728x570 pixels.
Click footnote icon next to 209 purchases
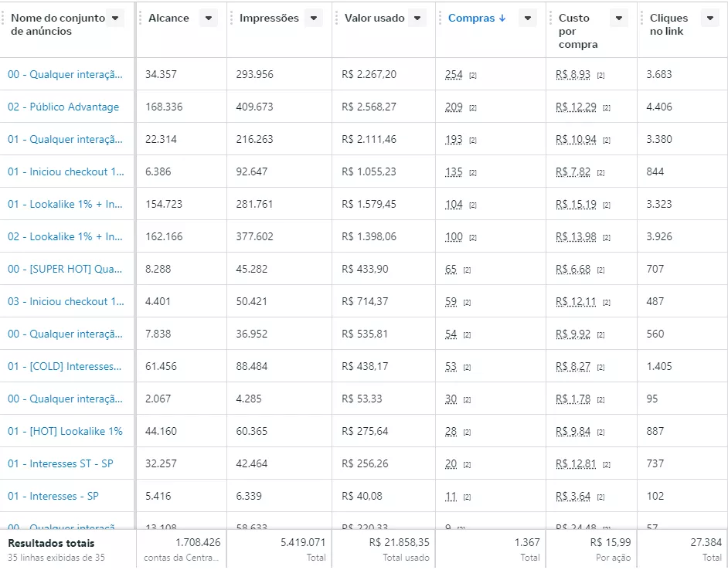472,108
